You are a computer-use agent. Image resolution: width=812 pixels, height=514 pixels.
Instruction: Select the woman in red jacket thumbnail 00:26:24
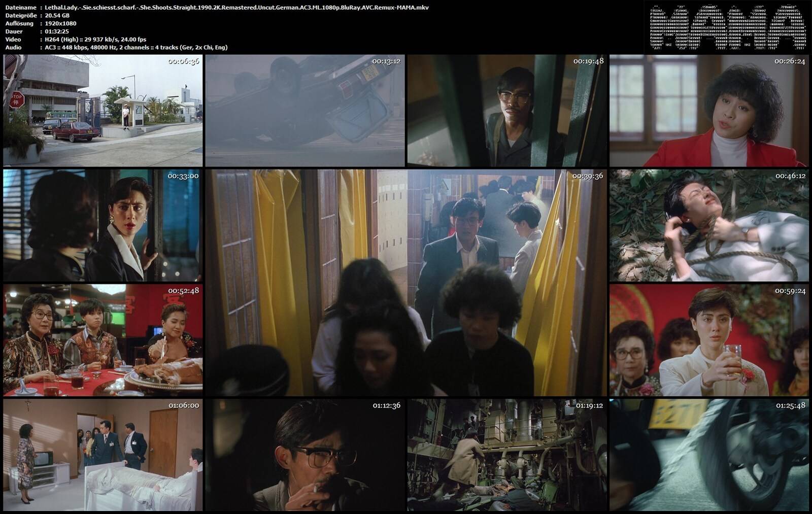709,111
